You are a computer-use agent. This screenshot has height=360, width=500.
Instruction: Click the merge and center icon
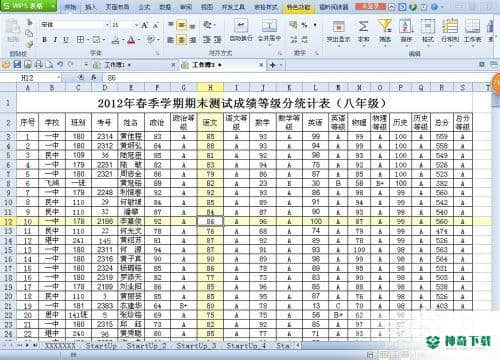(269, 26)
